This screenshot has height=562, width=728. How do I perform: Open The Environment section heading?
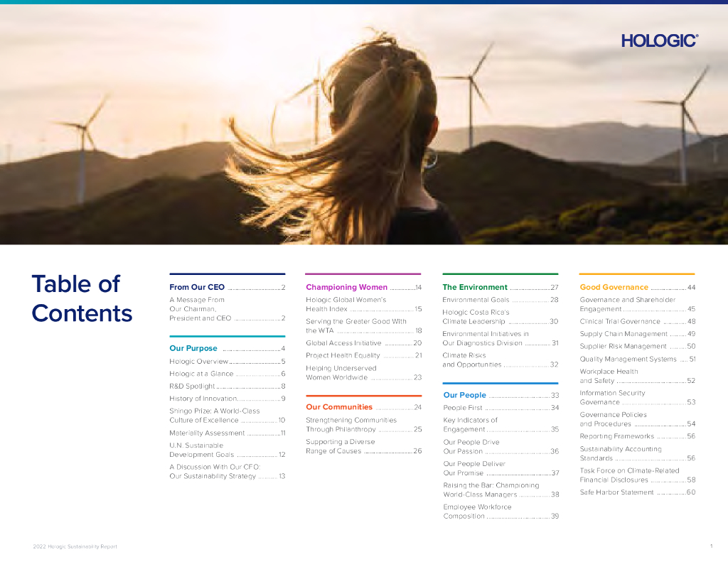click(500, 287)
